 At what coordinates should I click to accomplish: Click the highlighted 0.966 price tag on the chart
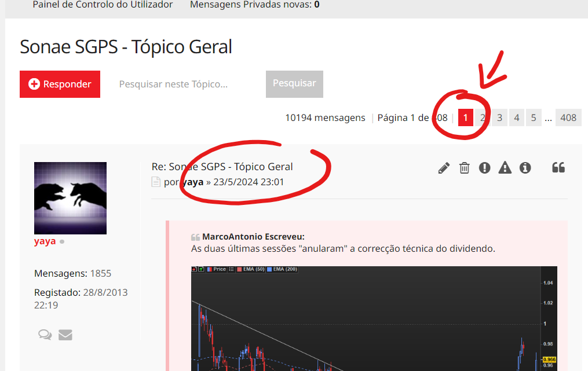(549, 359)
